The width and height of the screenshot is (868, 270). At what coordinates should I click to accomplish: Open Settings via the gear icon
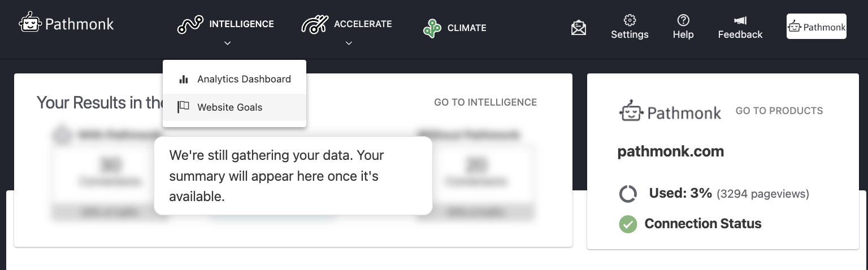(630, 21)
